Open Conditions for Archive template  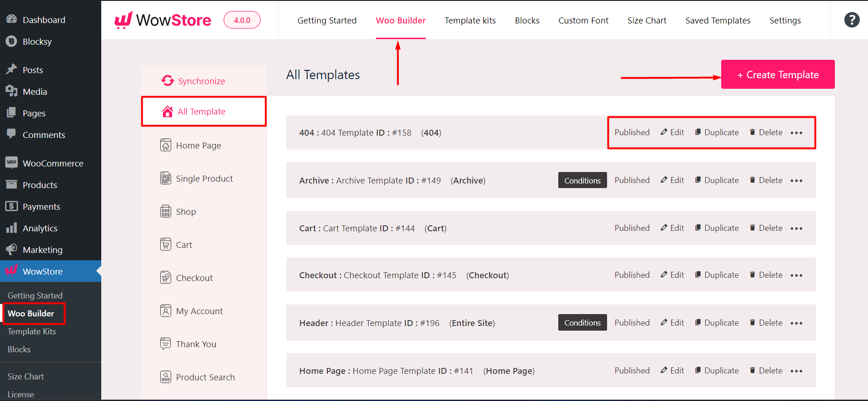582,180
